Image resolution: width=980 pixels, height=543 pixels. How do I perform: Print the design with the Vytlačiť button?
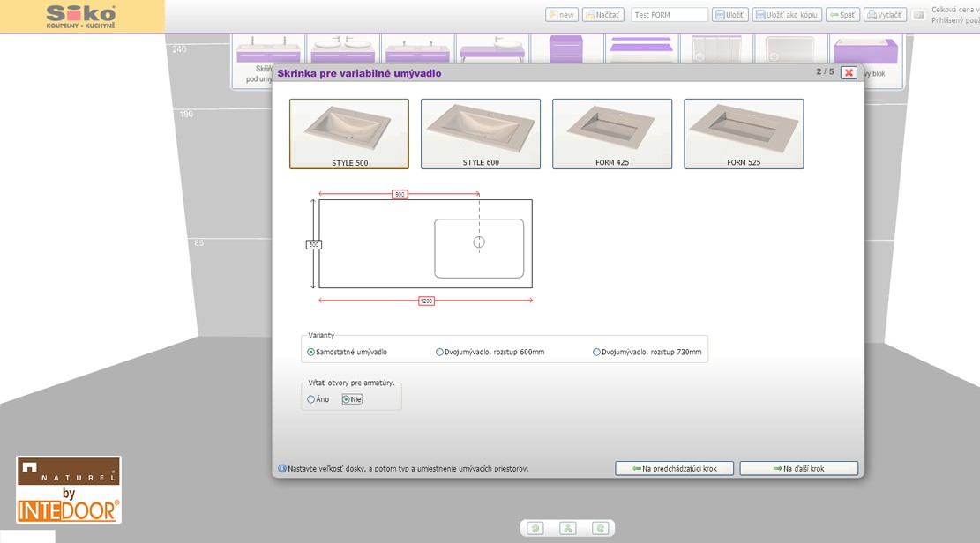pos(885,15)
